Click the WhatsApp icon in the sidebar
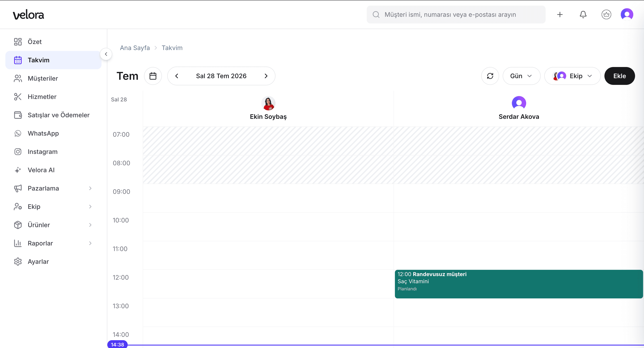 18,133
